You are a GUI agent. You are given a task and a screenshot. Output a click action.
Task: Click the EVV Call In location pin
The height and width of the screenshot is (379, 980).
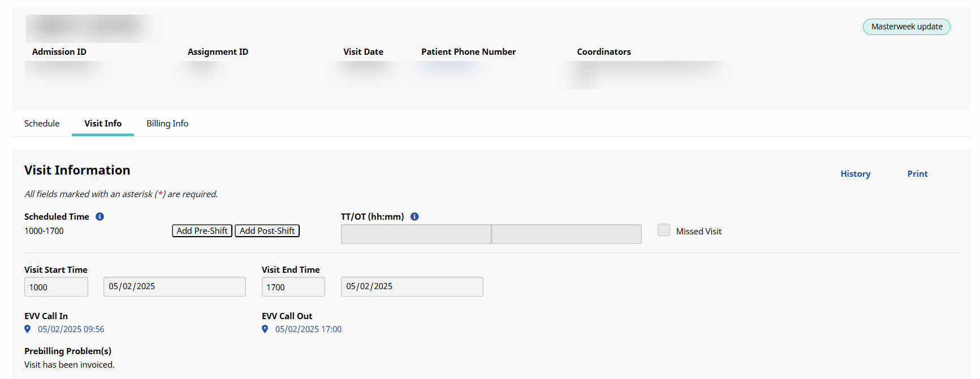pos(27,329)
